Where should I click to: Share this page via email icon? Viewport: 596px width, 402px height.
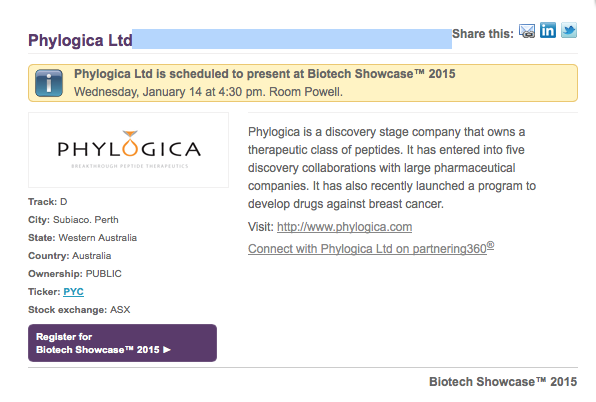click(x=527, y=31)
